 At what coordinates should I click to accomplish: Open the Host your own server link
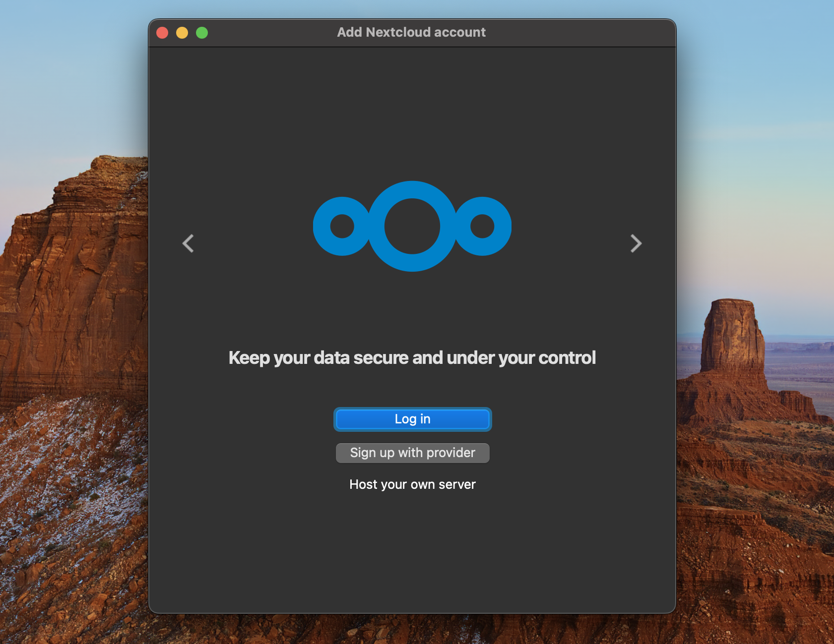point(412,484)
